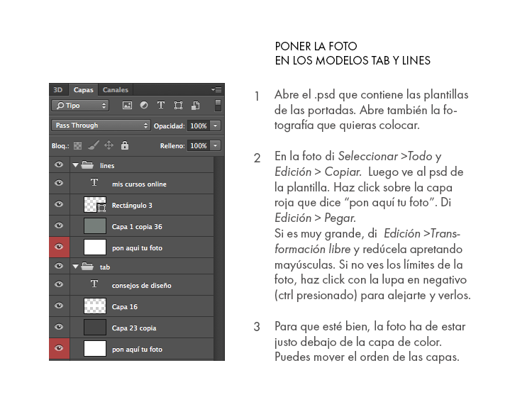Click the tab group folder icon
This screenshot has width=532, height=402.
click(x=87, y=267)
